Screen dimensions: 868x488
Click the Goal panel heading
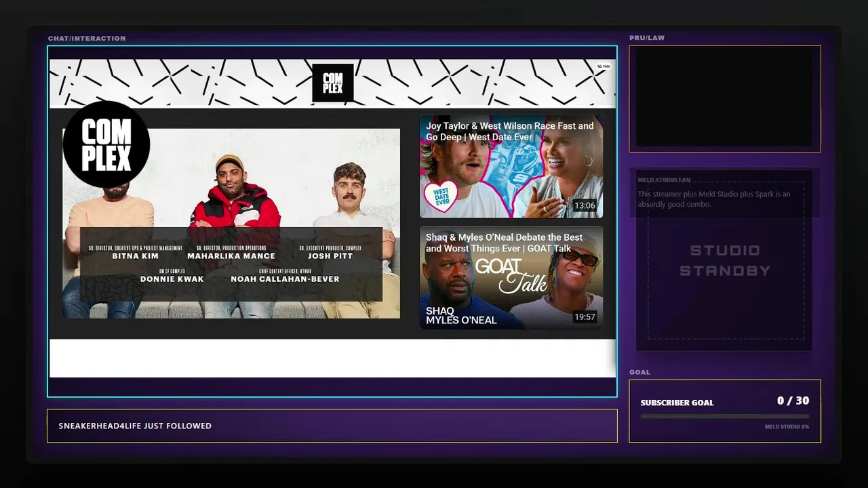(x=639, y=372)
